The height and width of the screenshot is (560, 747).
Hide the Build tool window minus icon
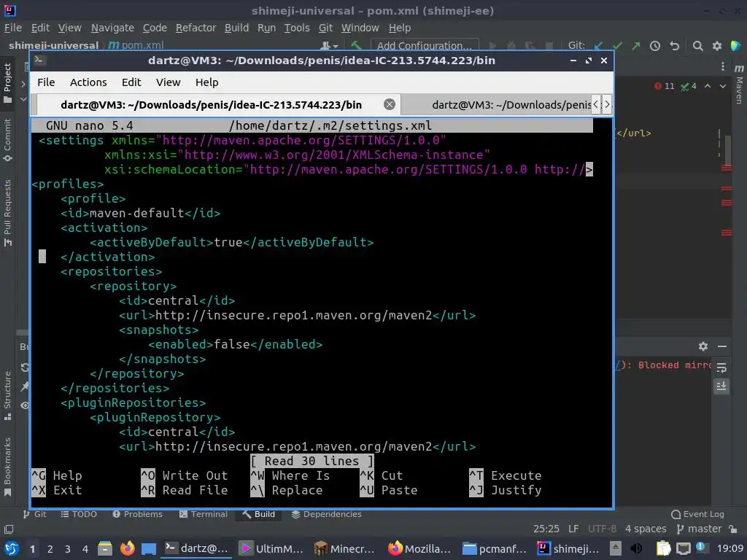(722, 346)
